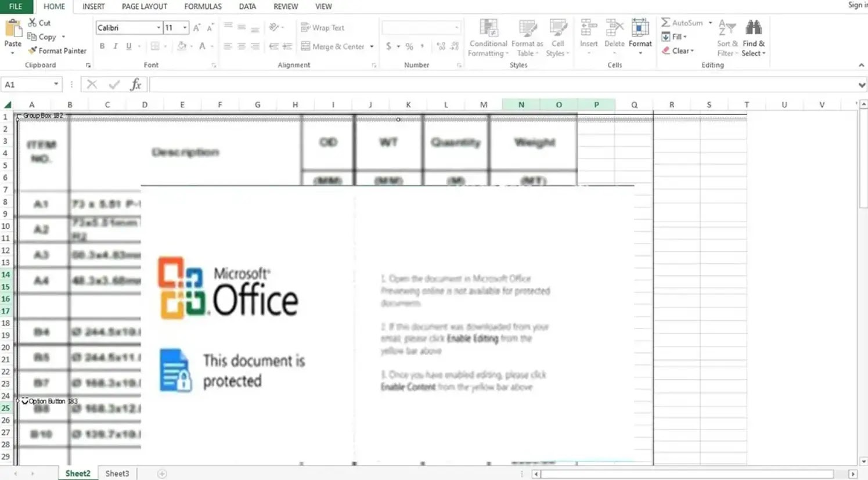Click inside the formula bar
This screenshot has height=480, width=868.
tap(503, 85)
